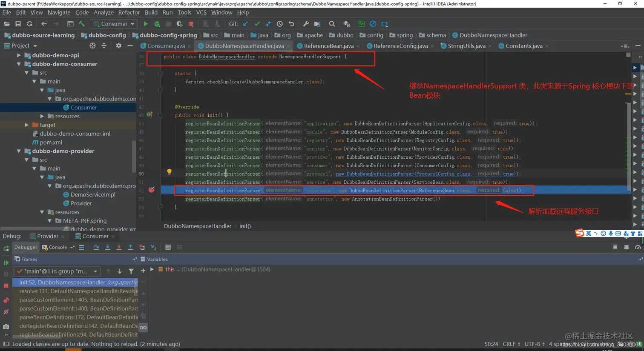
Task: Click Git Revert rollback arrow icon
Action: point(291,24)
